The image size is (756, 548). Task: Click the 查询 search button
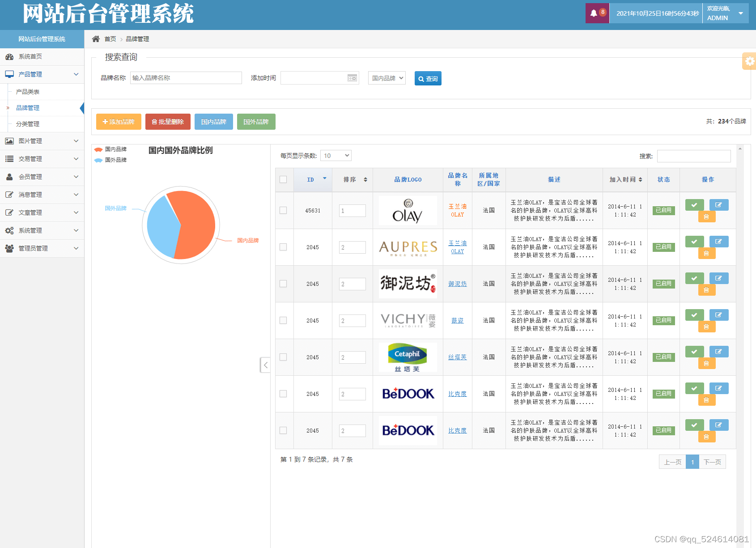point(428,78)
